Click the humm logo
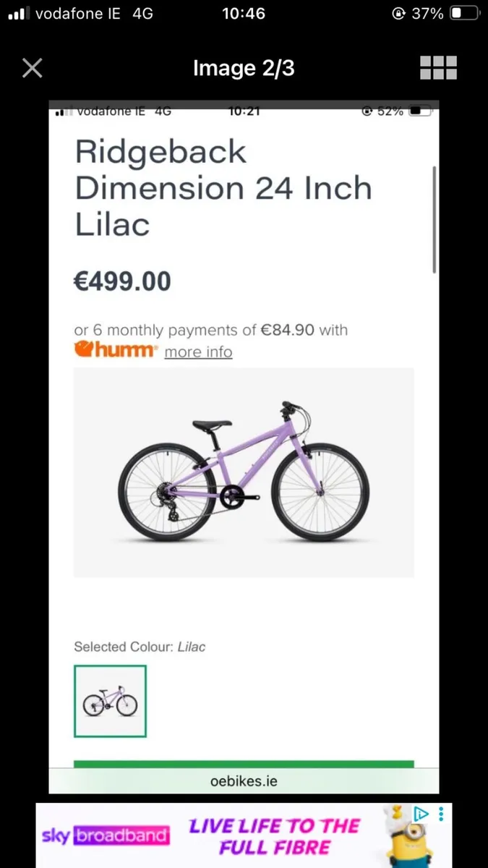The image size is (488, 868). (115, 351)
